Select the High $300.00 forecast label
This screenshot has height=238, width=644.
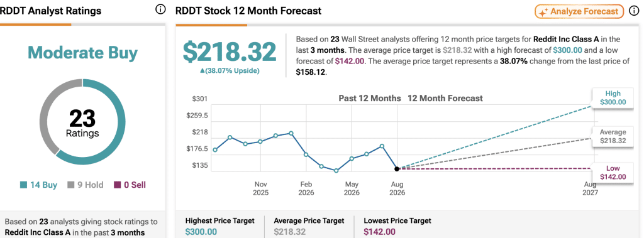(613, 97)
